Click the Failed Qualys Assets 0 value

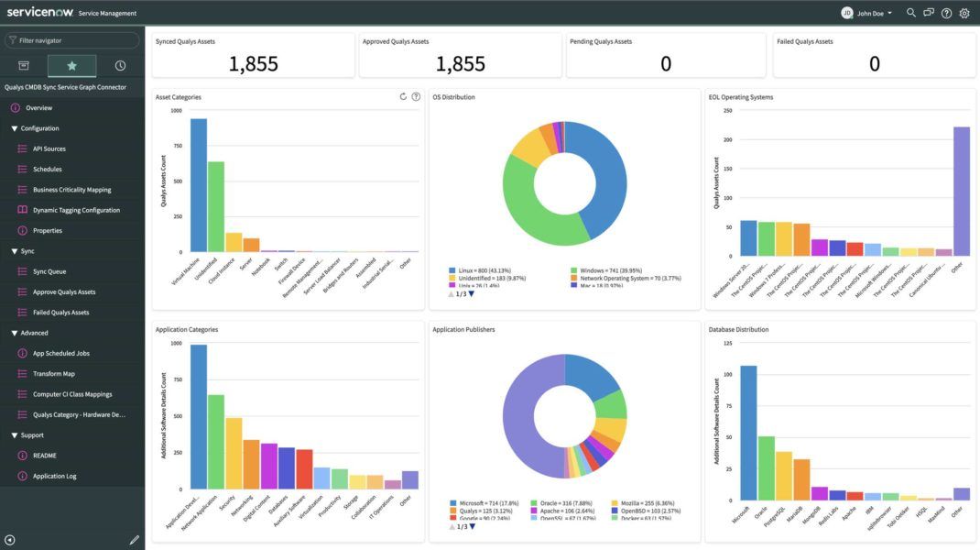point(875,64)
